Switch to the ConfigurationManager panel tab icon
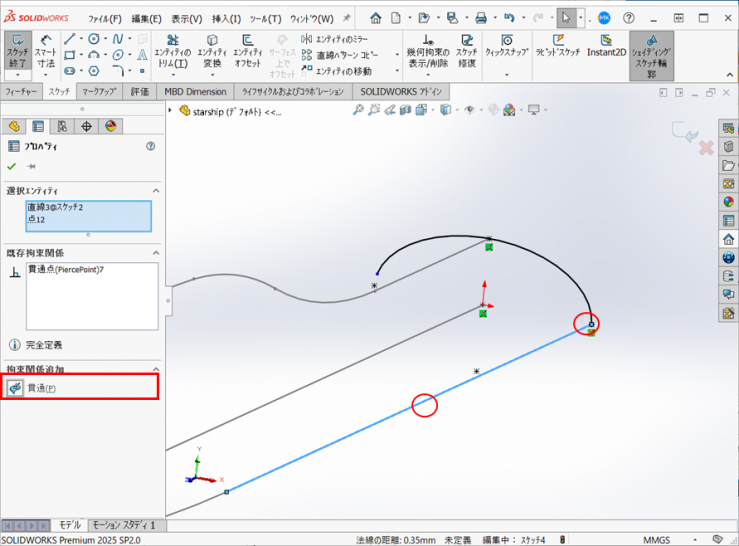 click(62, 126)
